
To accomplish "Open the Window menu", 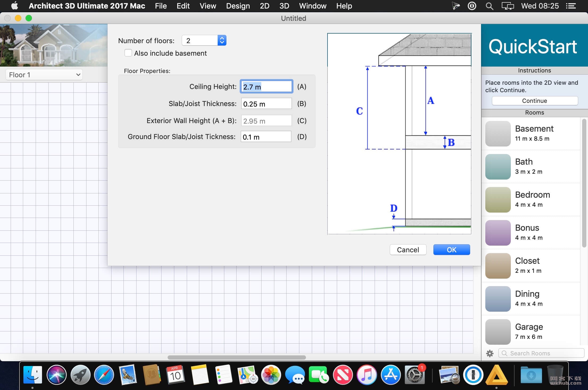I will point(313,6).
